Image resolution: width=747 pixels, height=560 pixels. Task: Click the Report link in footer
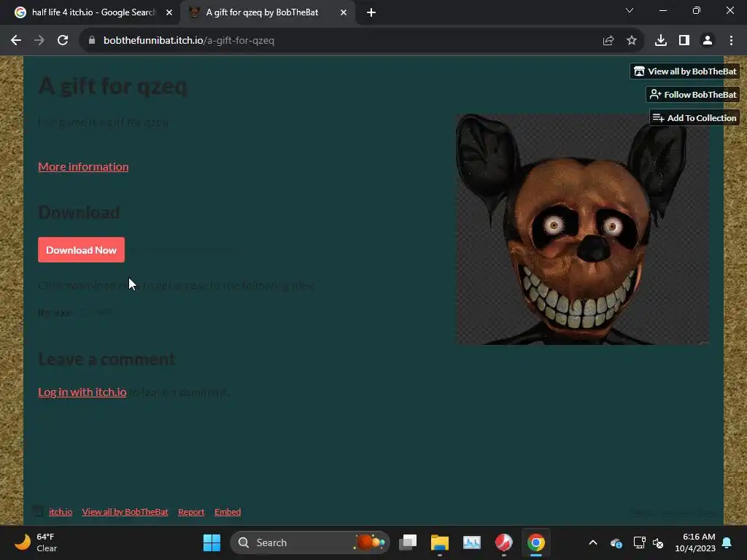pos(191,512)
